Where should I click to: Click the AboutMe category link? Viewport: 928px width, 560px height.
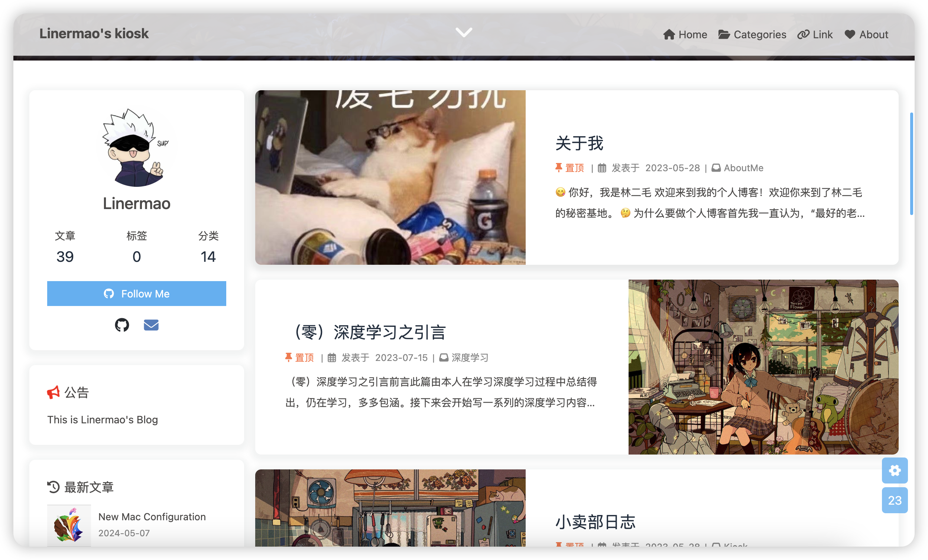(x=743, y=168)
